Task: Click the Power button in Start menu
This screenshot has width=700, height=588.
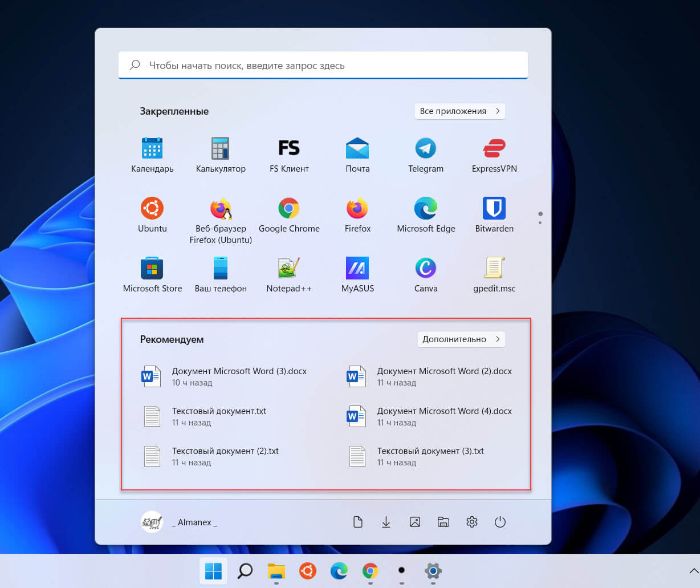Action: 500,522
